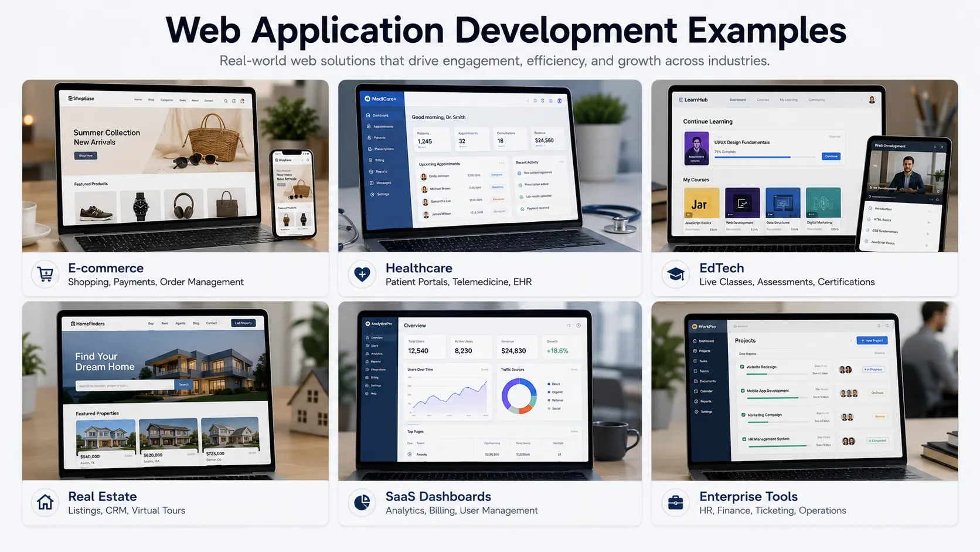Click the MediCare+ logo icon
This screenshot has width=980, height=552.
click(x=367, y=99)
